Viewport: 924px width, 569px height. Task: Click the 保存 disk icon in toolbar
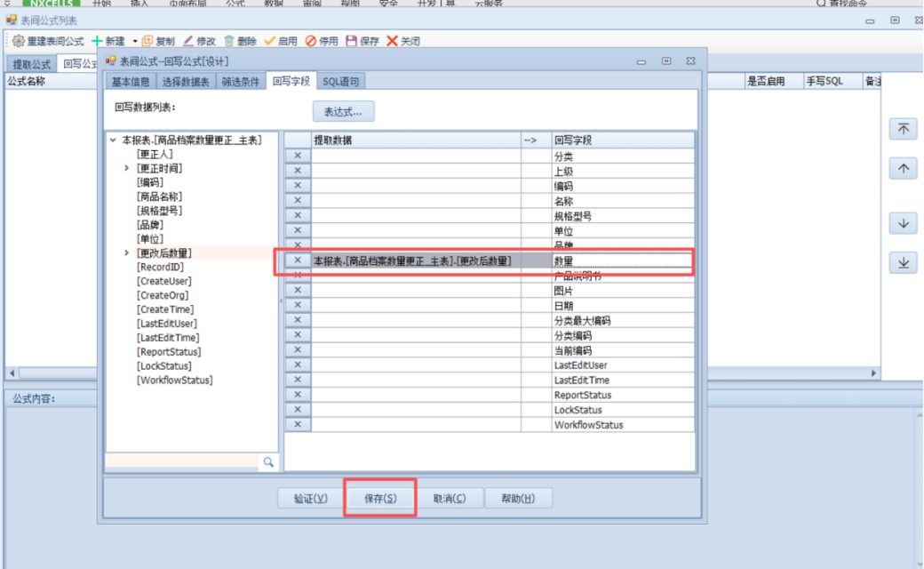[351, 41]
